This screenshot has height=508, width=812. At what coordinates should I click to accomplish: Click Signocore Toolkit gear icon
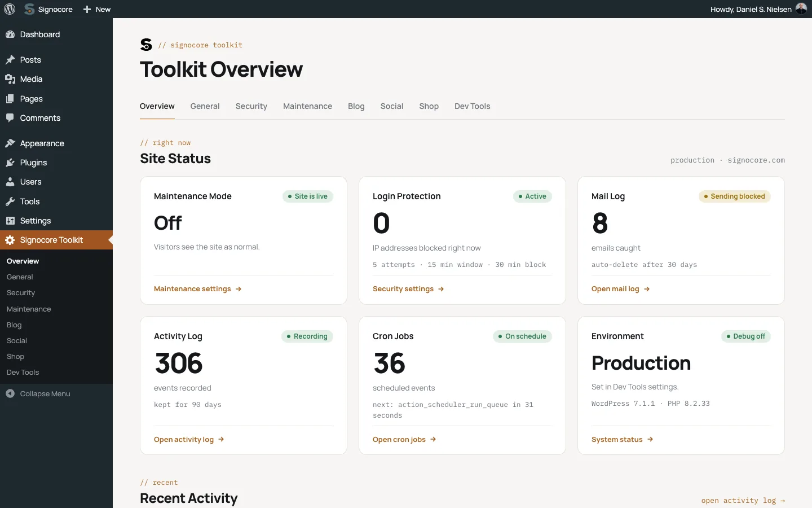pyautogui.click(x=10, y=240)
